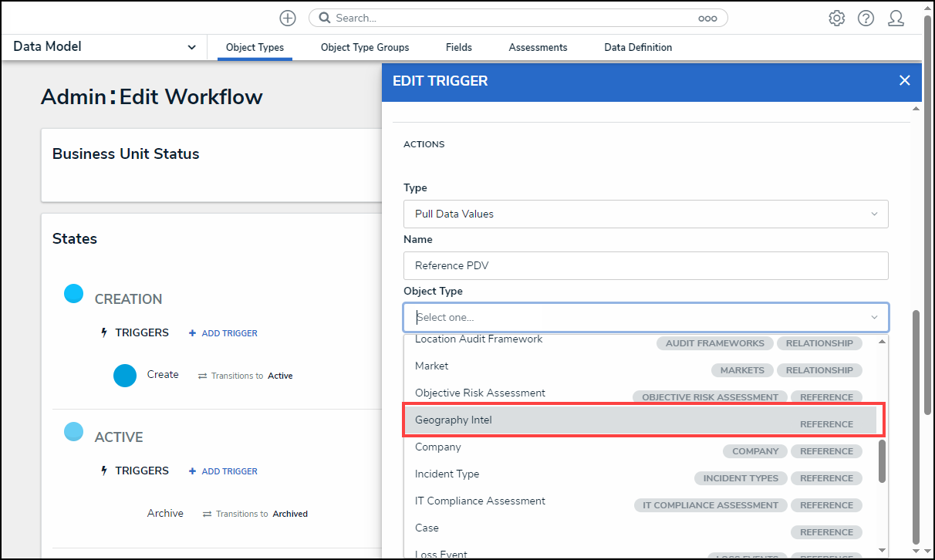935x560 pixels.
Task: Expand the Data Model dropdown
Action: 191,47
